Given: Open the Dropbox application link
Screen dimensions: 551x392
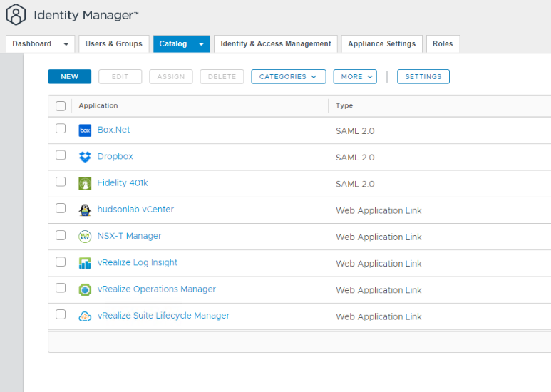Looking at the screenshot, I should [x=115, y=156].
